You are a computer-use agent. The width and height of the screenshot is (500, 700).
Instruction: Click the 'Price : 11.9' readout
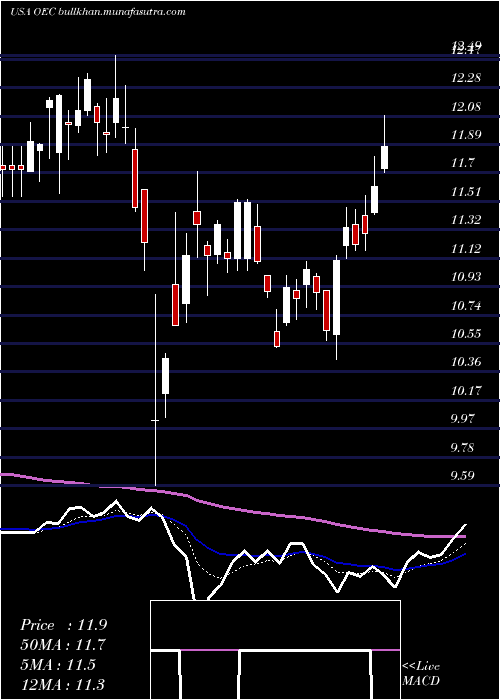coord(63,625)
